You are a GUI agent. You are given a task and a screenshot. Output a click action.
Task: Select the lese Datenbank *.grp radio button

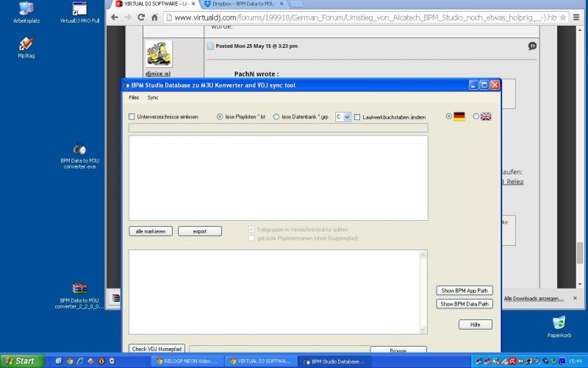point(276,117)
